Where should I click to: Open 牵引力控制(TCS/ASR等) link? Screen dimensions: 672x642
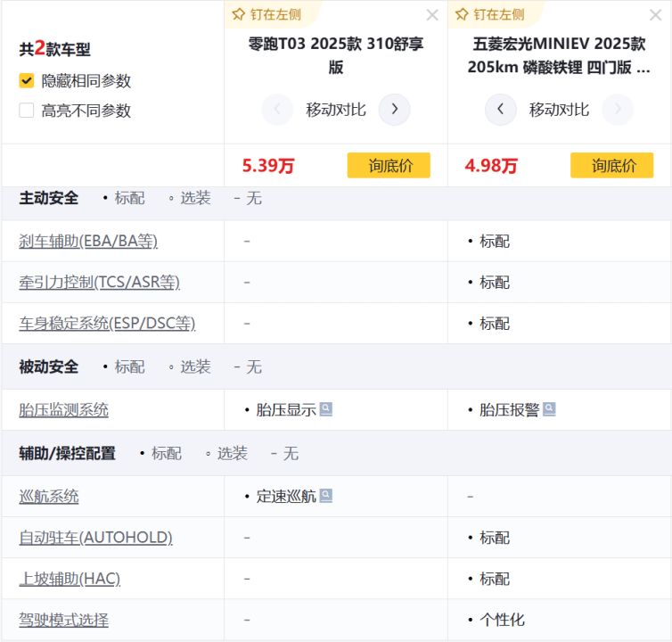pos(100,282)
